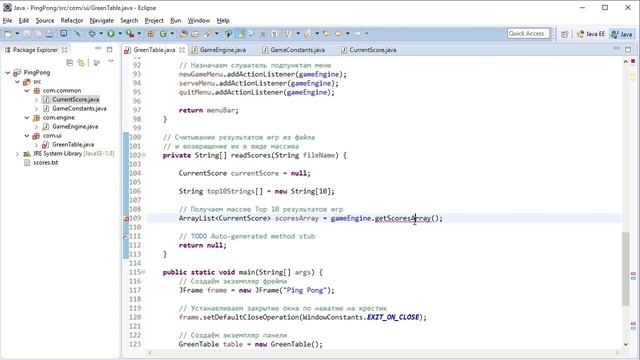Open the New Java Class dropdown arrow
Viewport: 640px width, 360px height.
(x=172, y=34)
